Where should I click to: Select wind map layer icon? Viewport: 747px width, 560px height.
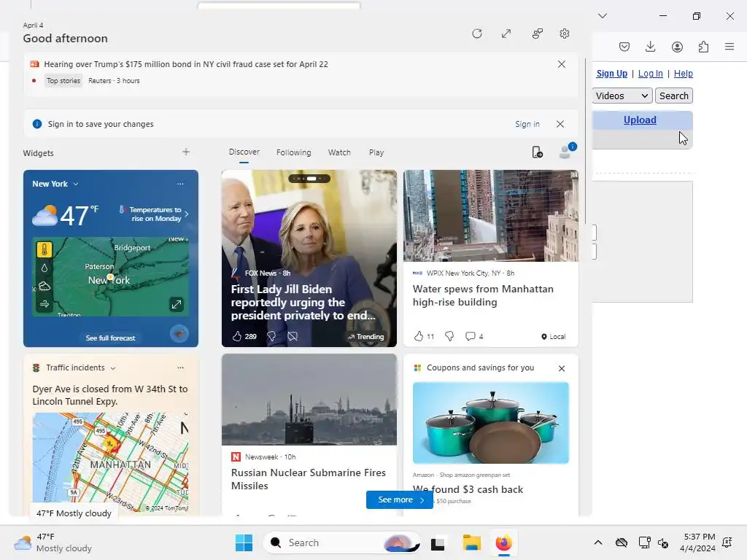click(44, 304)
